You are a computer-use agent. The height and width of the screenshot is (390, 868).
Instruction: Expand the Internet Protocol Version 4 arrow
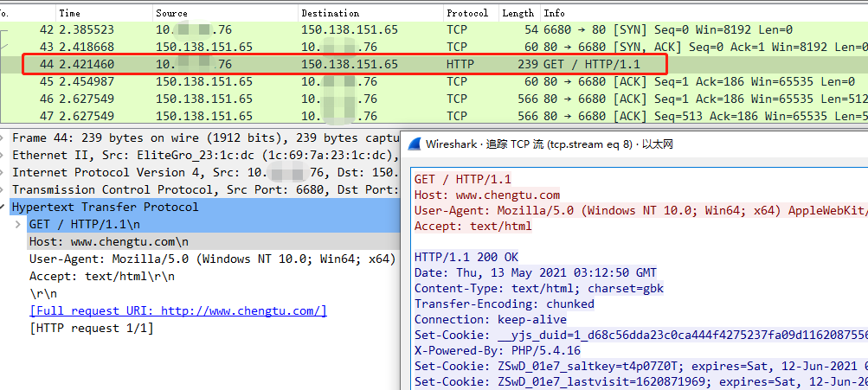coord(5,173)
